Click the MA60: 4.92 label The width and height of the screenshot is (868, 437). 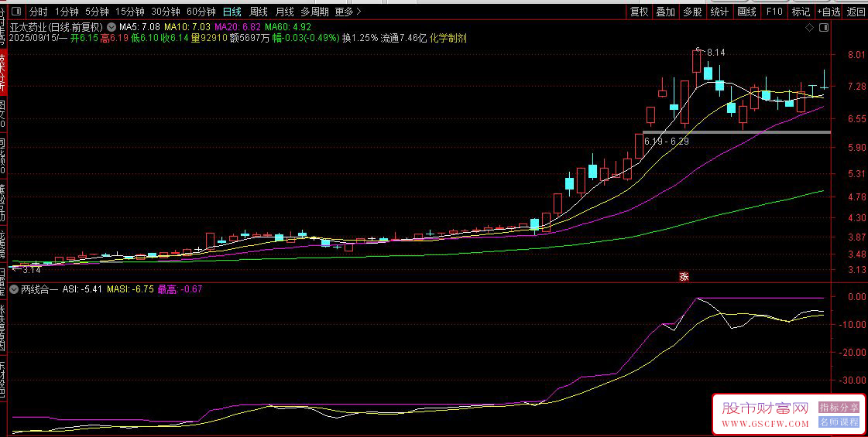point(288,26)
